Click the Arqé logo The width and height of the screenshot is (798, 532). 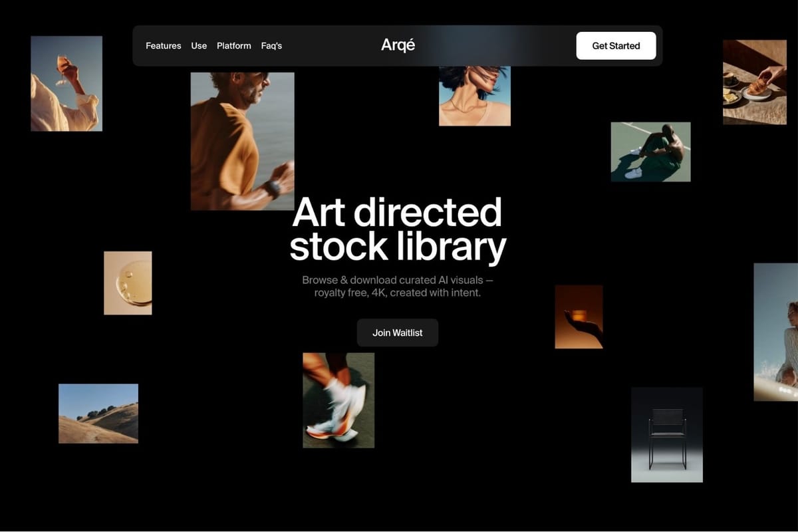point(398,45)
